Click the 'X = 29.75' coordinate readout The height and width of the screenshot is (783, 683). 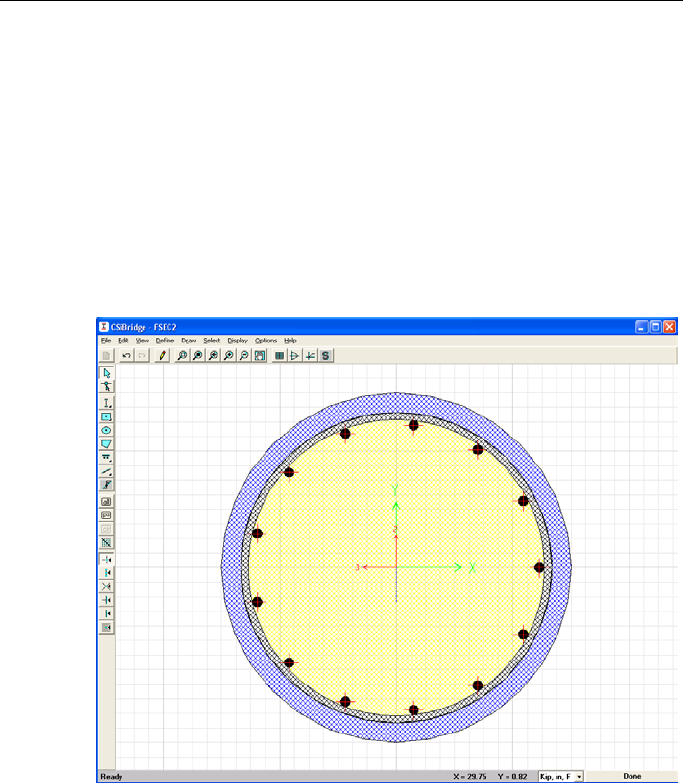pos(470,777)
